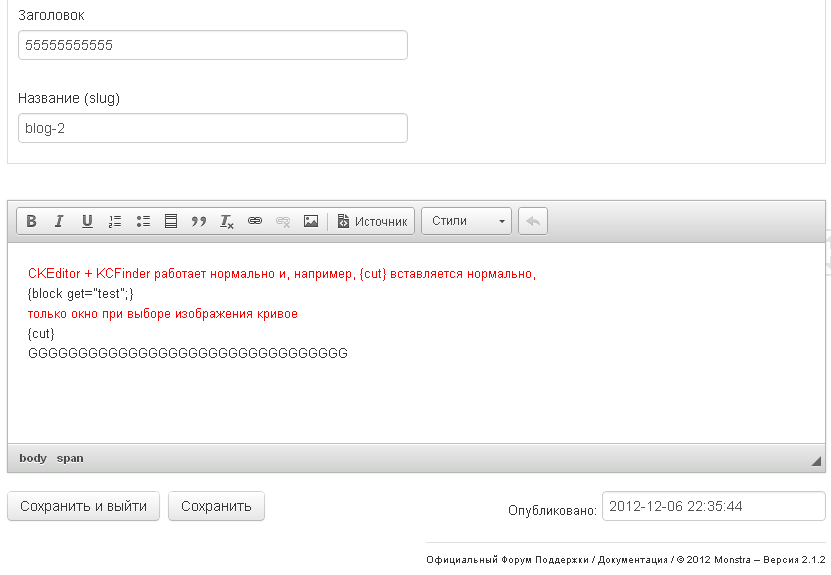The width and height of the screenshot is (831, 575).
Task: Open the insert image dialog
Action: coord(311,221)
